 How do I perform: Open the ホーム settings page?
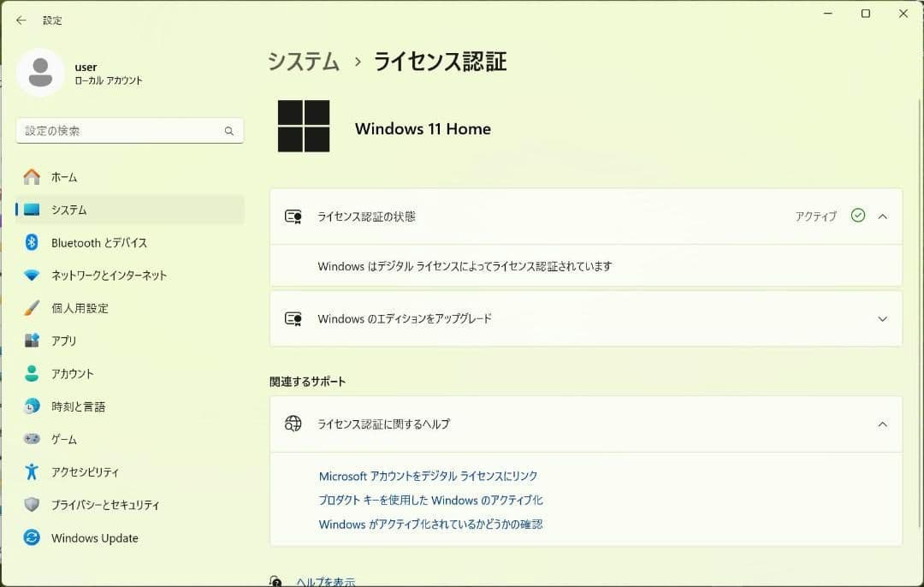[130, 177]
